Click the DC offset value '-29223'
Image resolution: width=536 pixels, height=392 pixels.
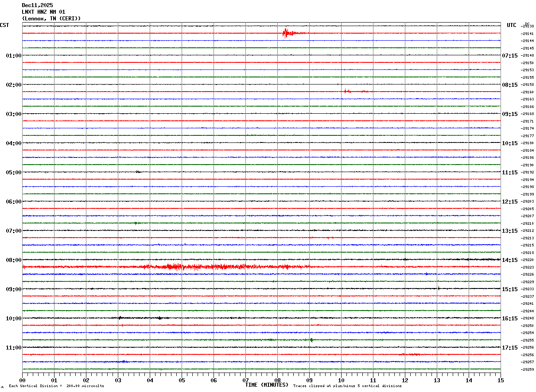click(x=528, y=267)
